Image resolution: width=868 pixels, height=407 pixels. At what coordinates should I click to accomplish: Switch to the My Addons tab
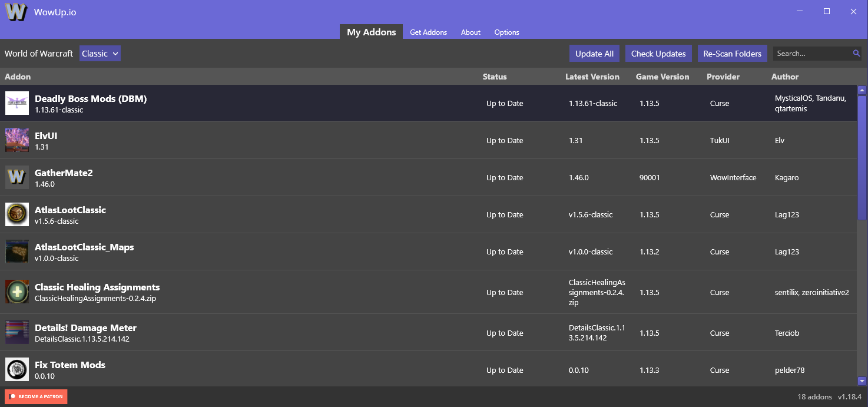[372, 32]
